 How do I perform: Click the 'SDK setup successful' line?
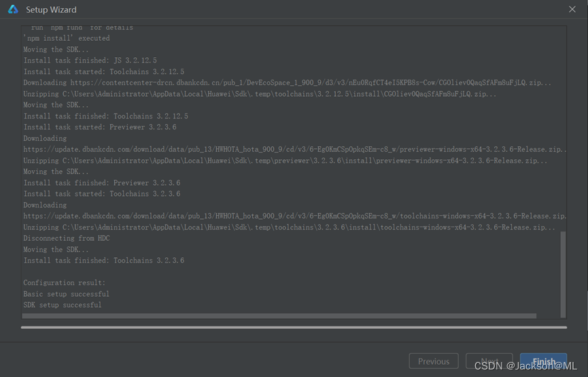point(63,305)
